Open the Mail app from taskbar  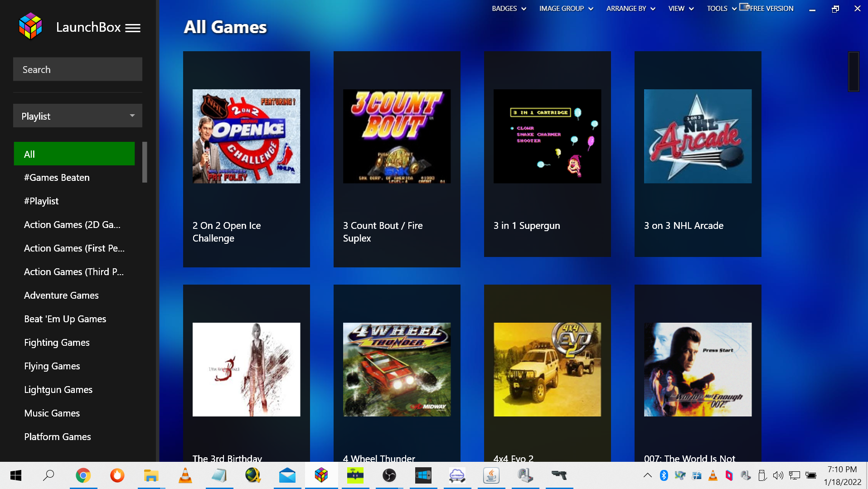(287, 475)
